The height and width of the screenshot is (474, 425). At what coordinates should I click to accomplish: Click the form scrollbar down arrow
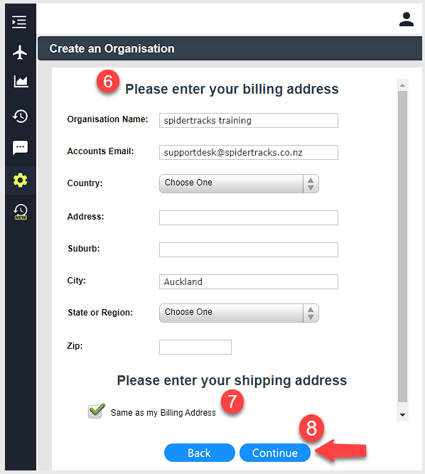coord(402,415)
